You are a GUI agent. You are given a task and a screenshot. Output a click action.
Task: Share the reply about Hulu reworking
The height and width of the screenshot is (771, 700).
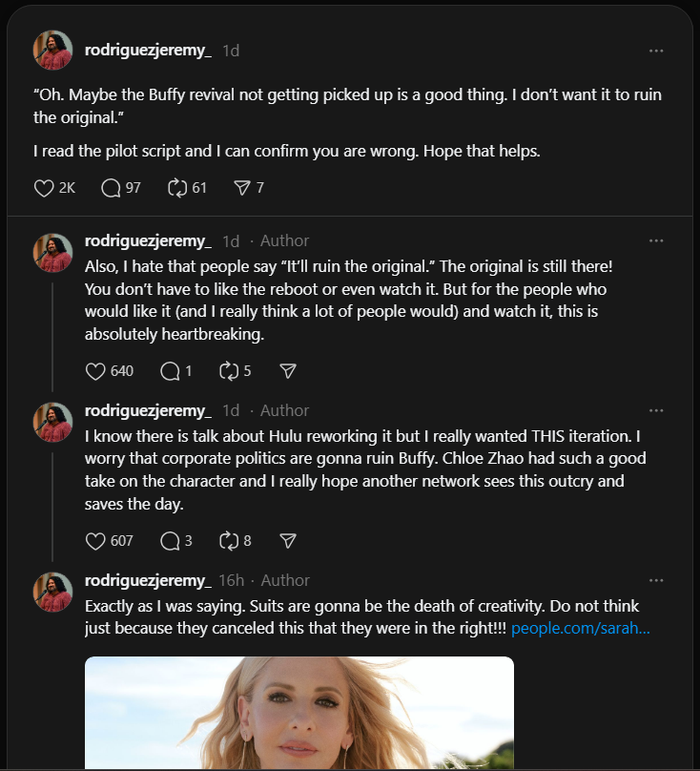(288, 541)
